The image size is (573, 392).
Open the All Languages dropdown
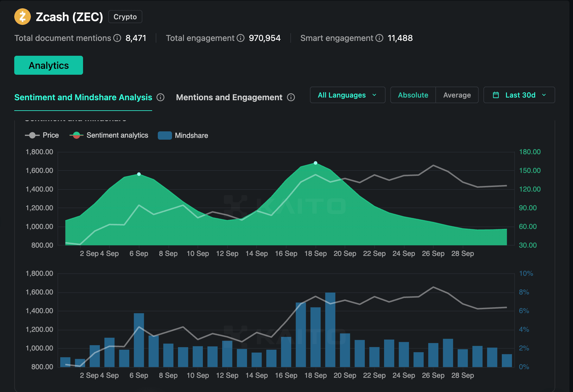(348, 95)
